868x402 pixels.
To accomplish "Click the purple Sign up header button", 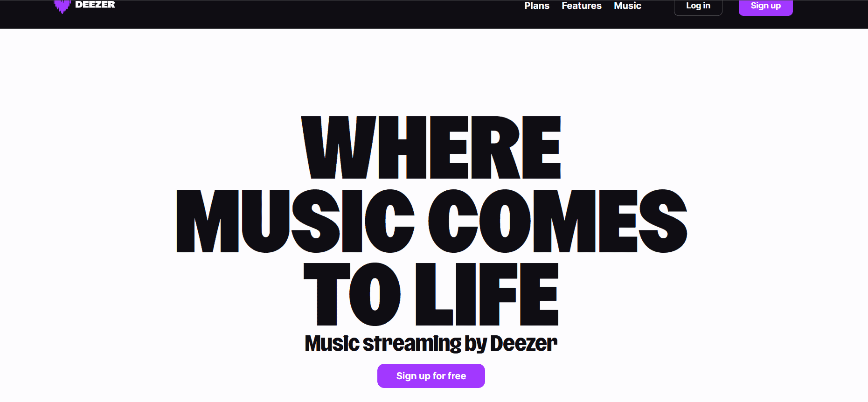I will click(765, 7).
